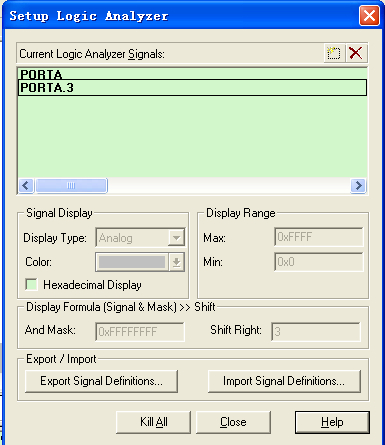Open Help for the logic analyzer
This screenshot has height=445, width=385.
332,422
